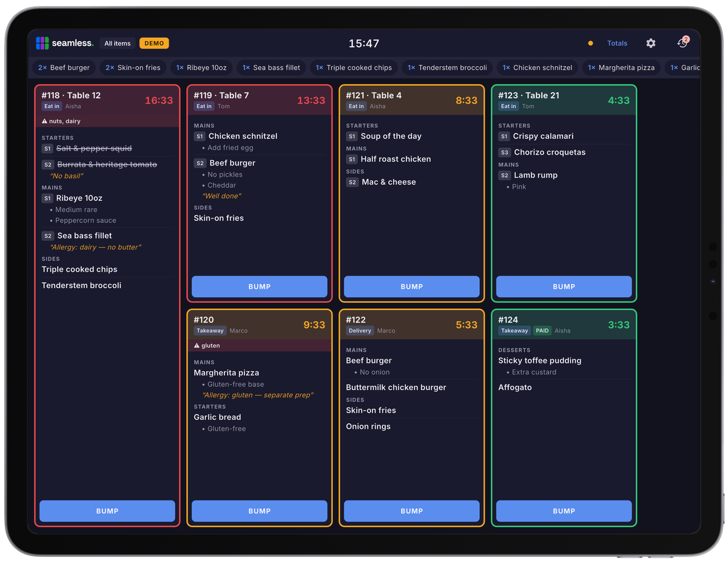Bump paid takeaway order #124

tap(564, 511)
